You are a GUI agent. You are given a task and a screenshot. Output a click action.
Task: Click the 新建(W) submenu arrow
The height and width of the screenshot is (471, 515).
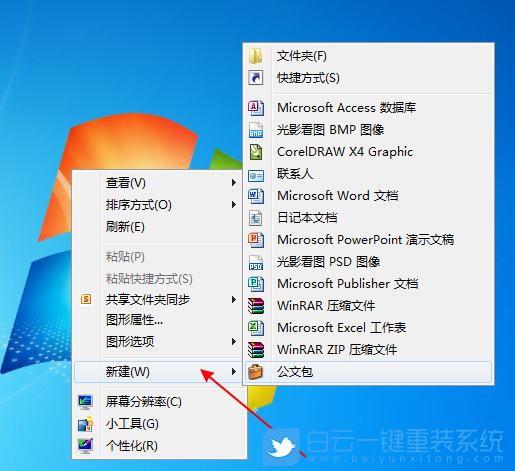pyautogui.click(x=234, y=372)
